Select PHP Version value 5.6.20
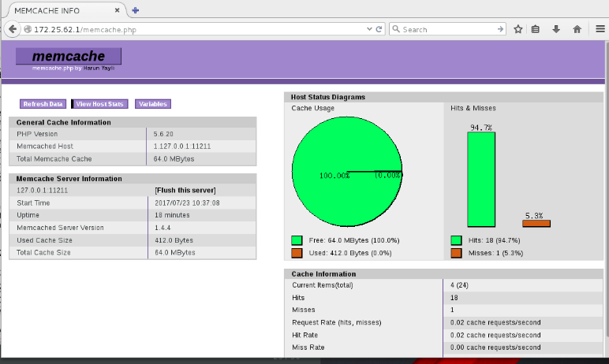Image resolution: width=609 pixels, height=364 pixels. (163, 134)
